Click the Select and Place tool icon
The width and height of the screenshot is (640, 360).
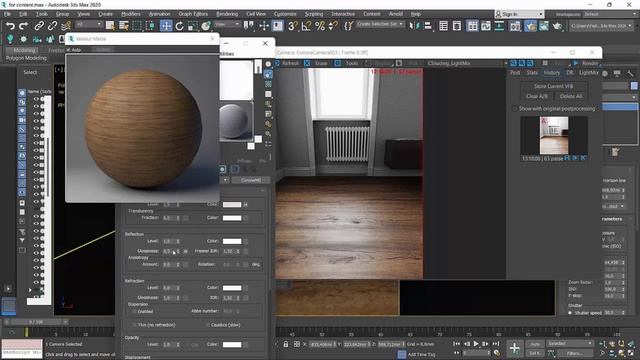click(x=206, y=26)
